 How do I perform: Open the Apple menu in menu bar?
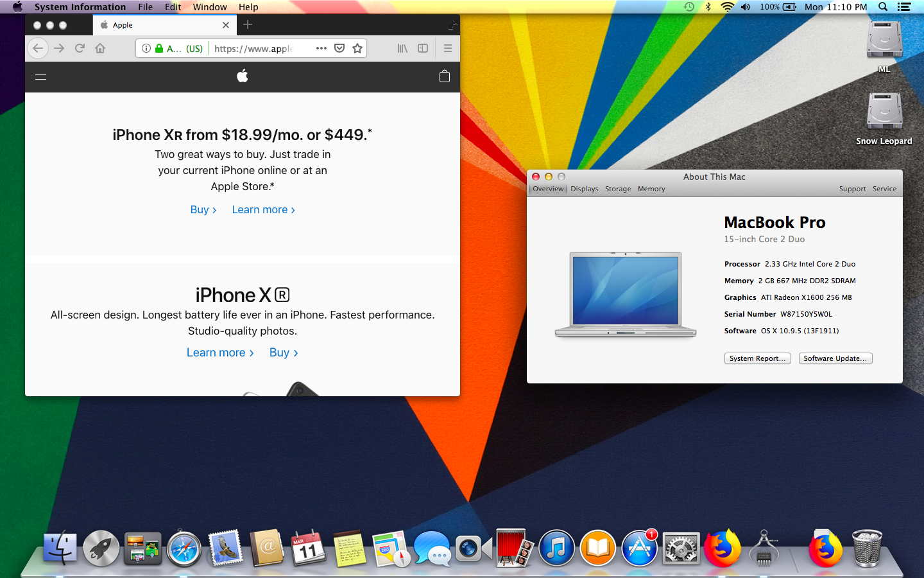[17, 7]
